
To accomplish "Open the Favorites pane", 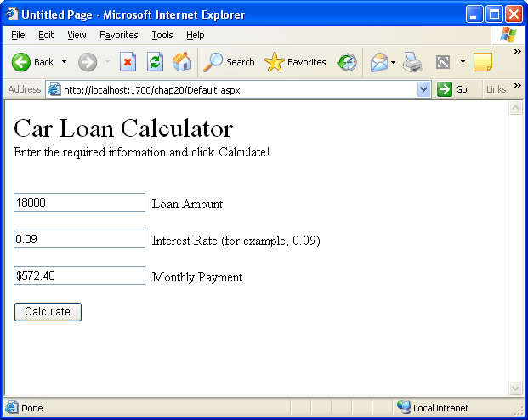I will (295, 62).
